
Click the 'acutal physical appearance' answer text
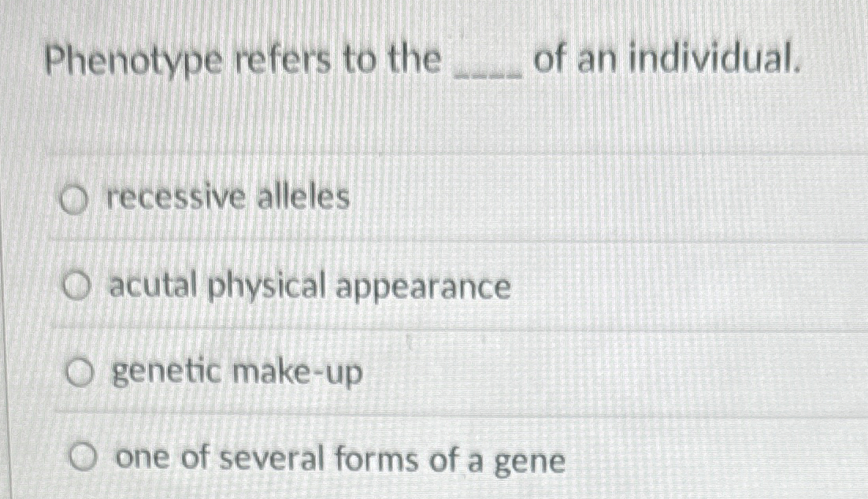click(312, 286)
